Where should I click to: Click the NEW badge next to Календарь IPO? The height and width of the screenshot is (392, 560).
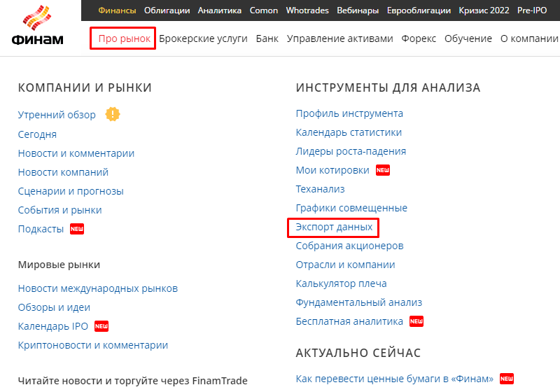coord(101,326)
